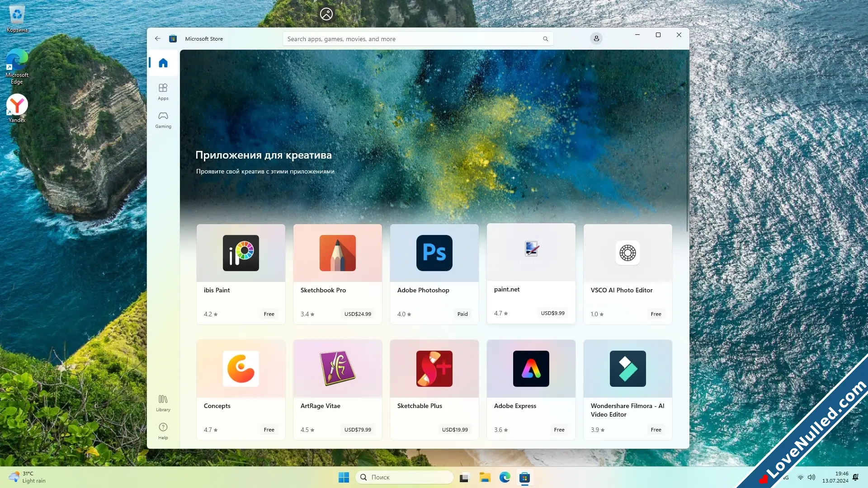The width and height of the screenshot is (868, 488).
Task: Click the ArtRage Vitae title text
Action: point(321,406)
